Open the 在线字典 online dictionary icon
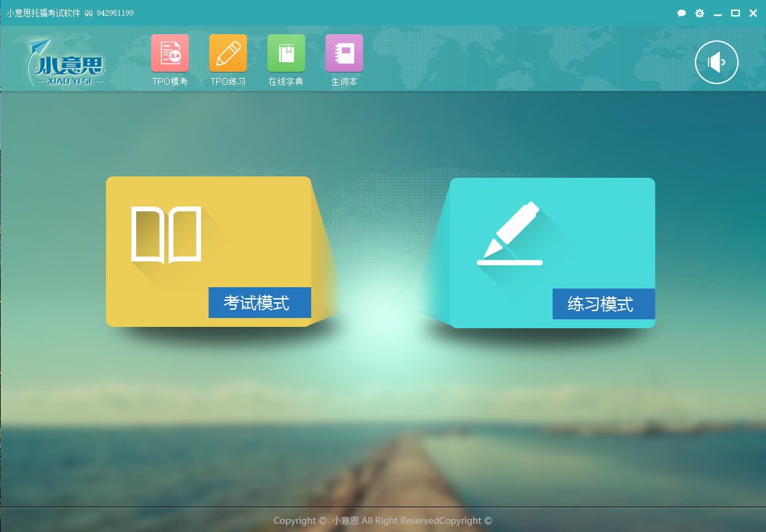Viewport: 766px width, 532px height. (286, 53)
